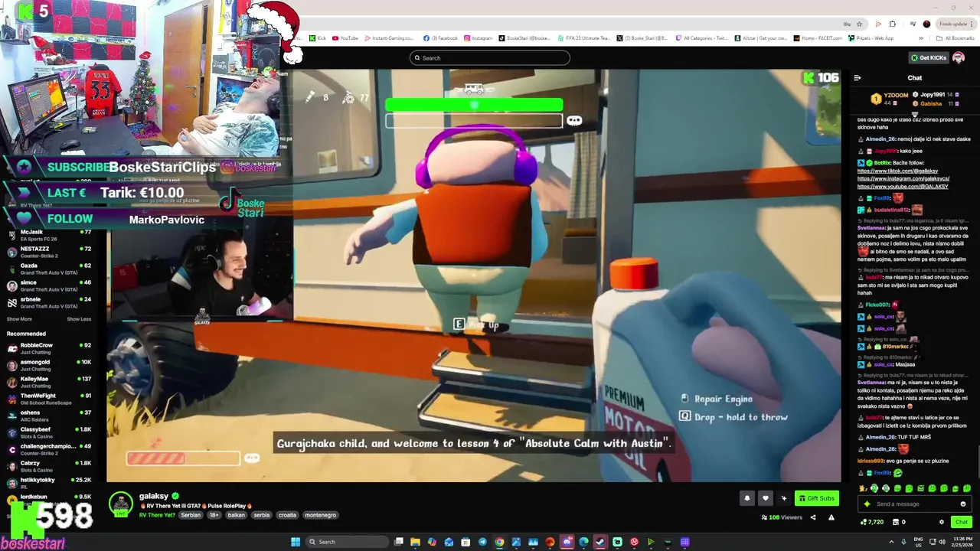Open the Home - FACEIT.com bookmark
This screenshot has width=980, height=551.
pyautogui.click(x=818, y=38)
